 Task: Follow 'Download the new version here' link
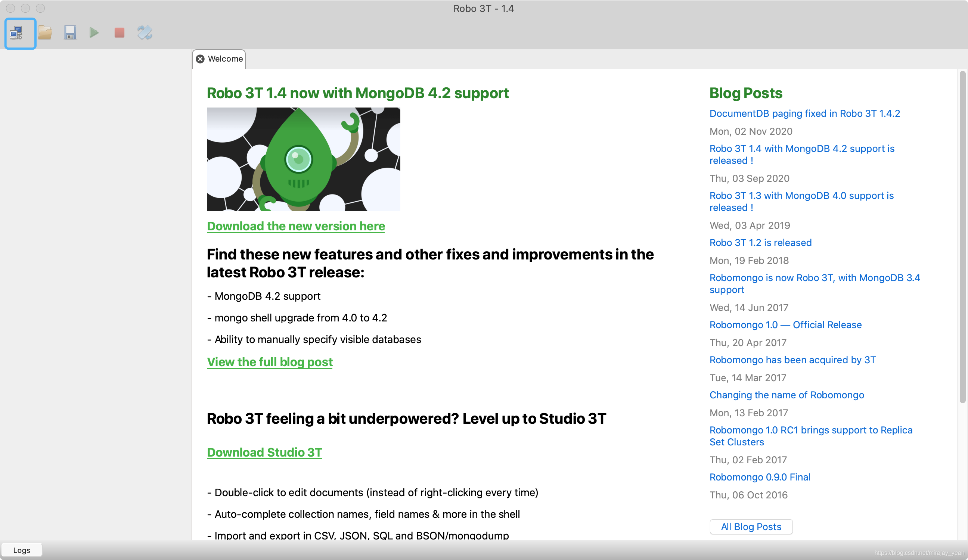pos(296,226)
